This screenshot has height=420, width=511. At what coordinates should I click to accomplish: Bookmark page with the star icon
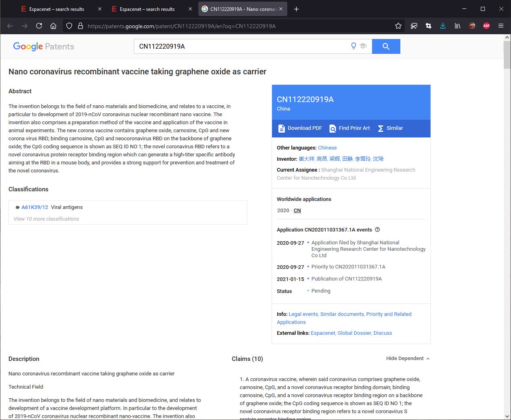[x=398, y=26]
